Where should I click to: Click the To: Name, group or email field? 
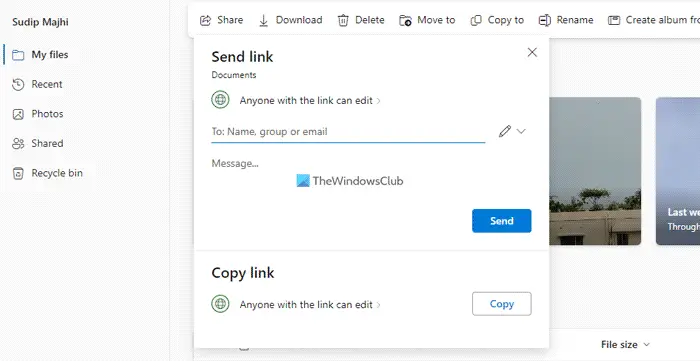348,132
